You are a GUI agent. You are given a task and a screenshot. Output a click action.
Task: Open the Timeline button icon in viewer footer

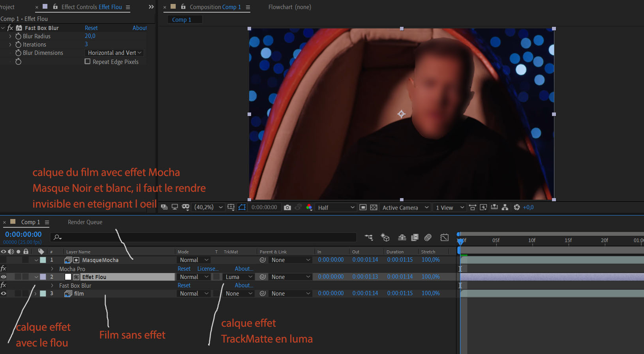[x=494, y=207]
